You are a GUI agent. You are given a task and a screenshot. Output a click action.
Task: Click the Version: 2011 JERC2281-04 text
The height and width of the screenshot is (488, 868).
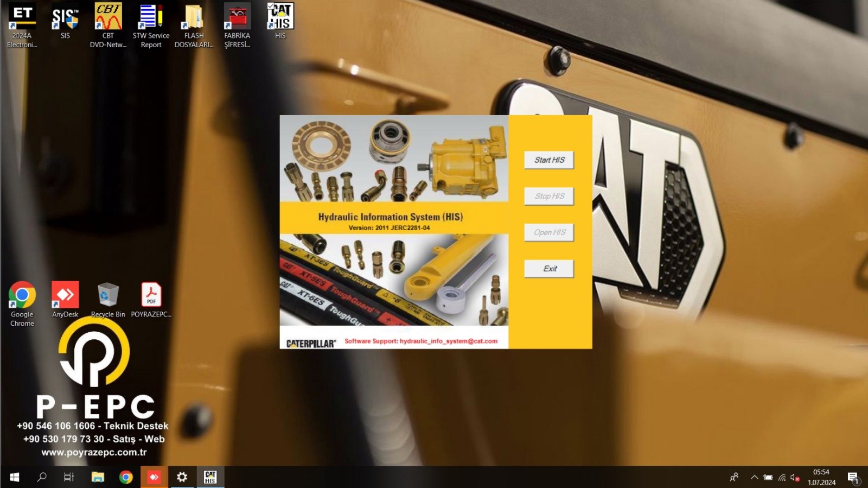coord(389,228)
